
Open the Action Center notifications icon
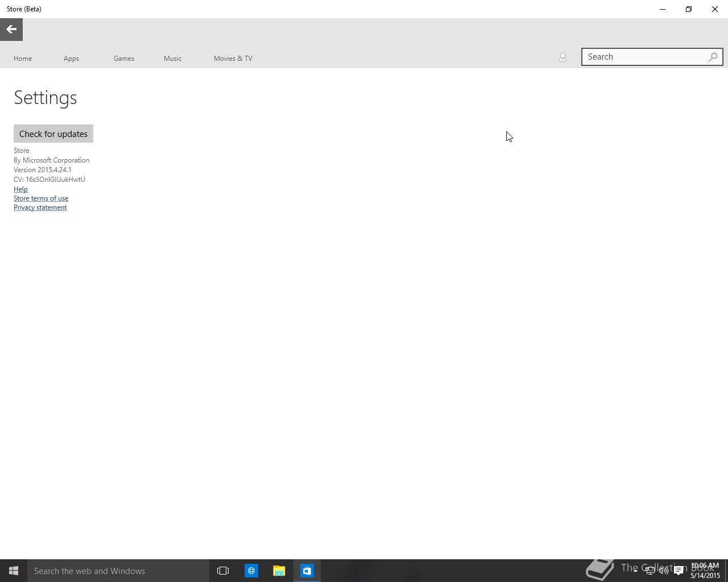click(679, 571)
